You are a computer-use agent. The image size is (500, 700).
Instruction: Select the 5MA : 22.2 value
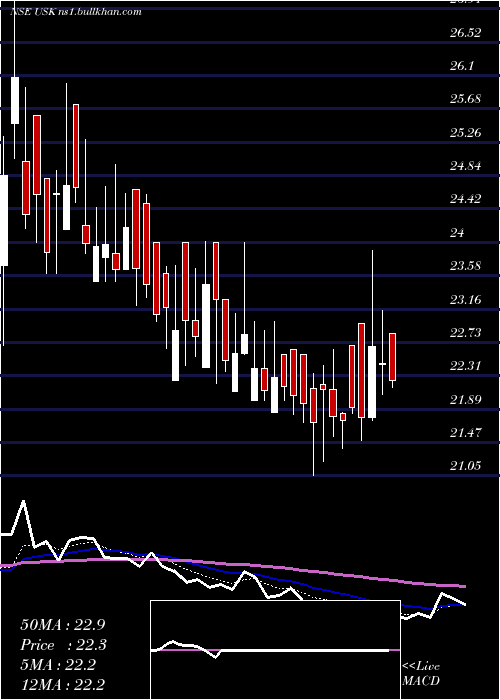[58, 665]
